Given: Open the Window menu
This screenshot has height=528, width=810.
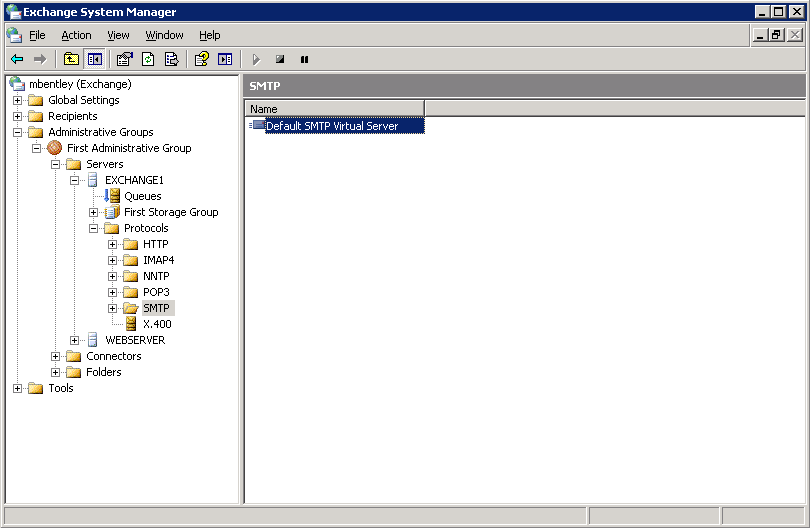Looking at the screenshot, I should pos(164,35).
